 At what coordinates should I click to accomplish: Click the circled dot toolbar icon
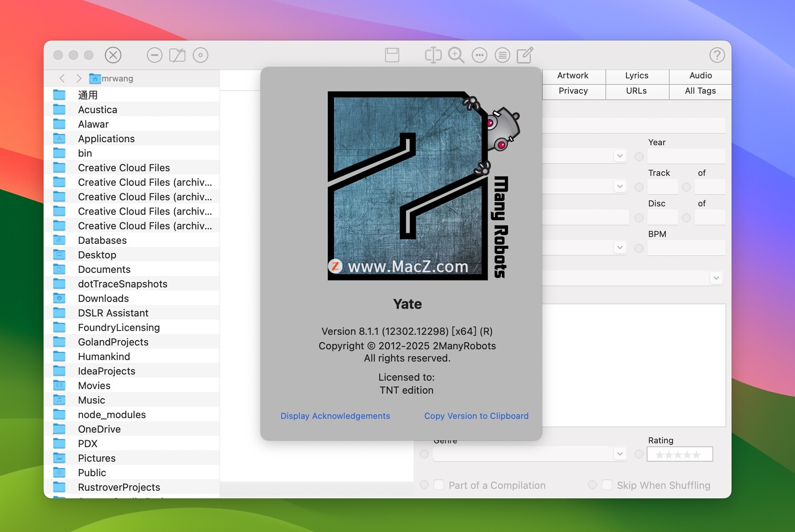pos(200,55)
